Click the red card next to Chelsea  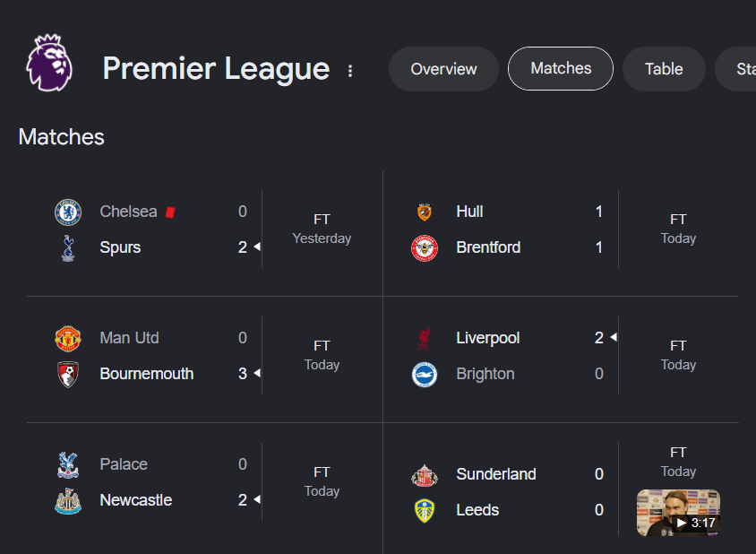click(x=170, y=212)
